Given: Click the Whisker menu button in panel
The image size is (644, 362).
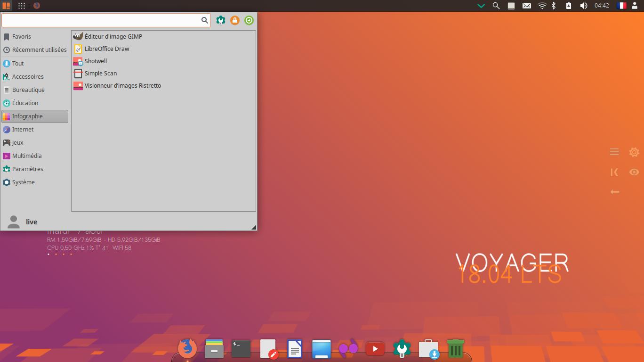Looking at the screenshot, I should pos(6,6).
